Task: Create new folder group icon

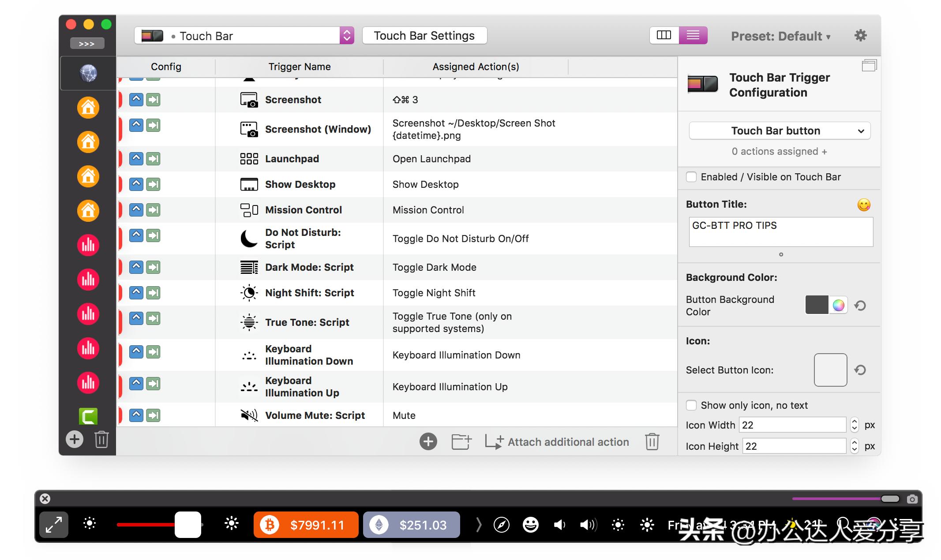Action: 461,441
